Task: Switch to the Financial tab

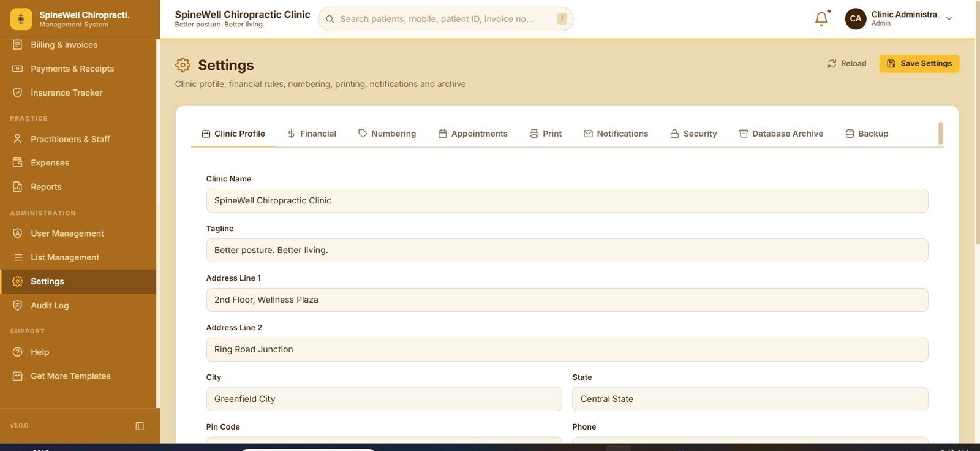Action: (312, 134)
